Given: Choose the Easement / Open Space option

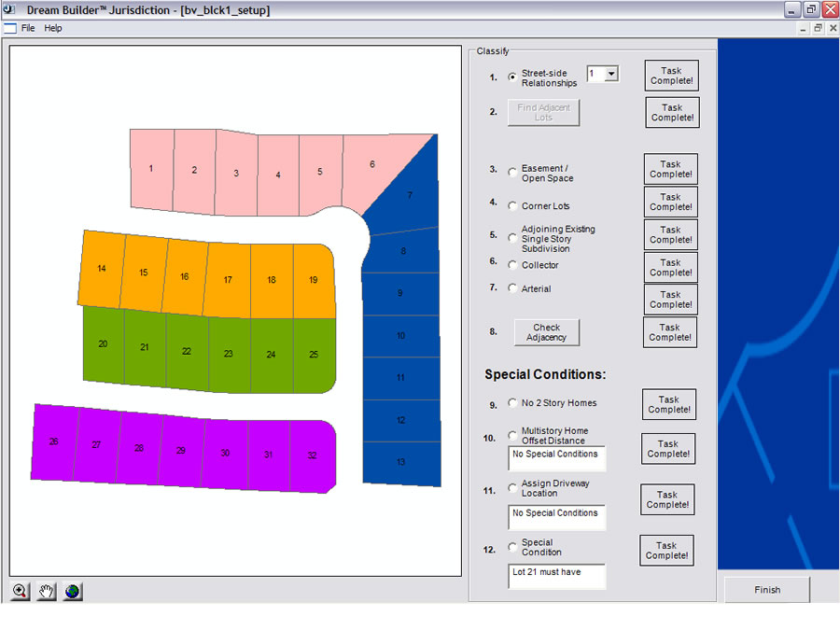Looking at the screenshot, I should point(512,172).
